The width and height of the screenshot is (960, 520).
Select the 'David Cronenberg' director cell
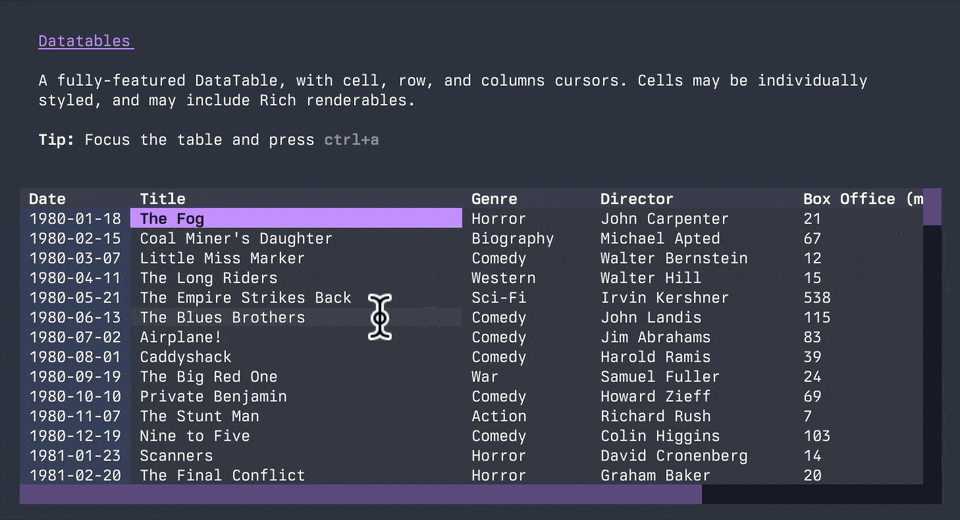tap(674, 456)
